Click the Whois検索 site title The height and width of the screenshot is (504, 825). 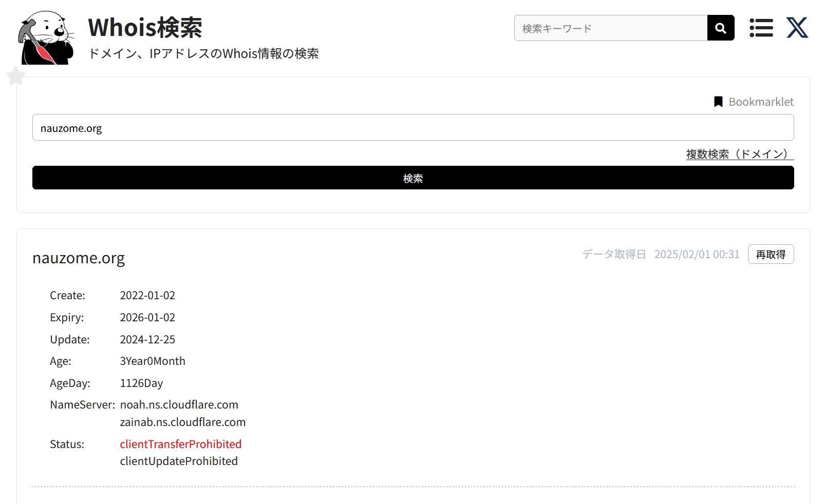pyautogui.click(x=145, y=27)
